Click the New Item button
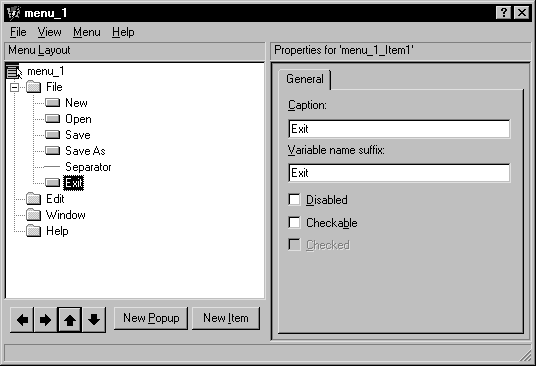 (x=226, y=318)
